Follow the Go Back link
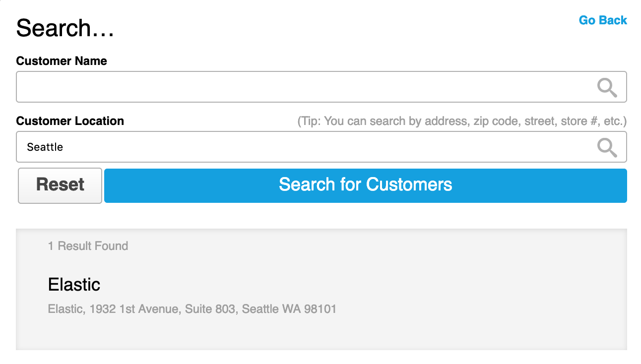This screenshot has width=641, height=364. pyautogui.click(x=603, y=20)
